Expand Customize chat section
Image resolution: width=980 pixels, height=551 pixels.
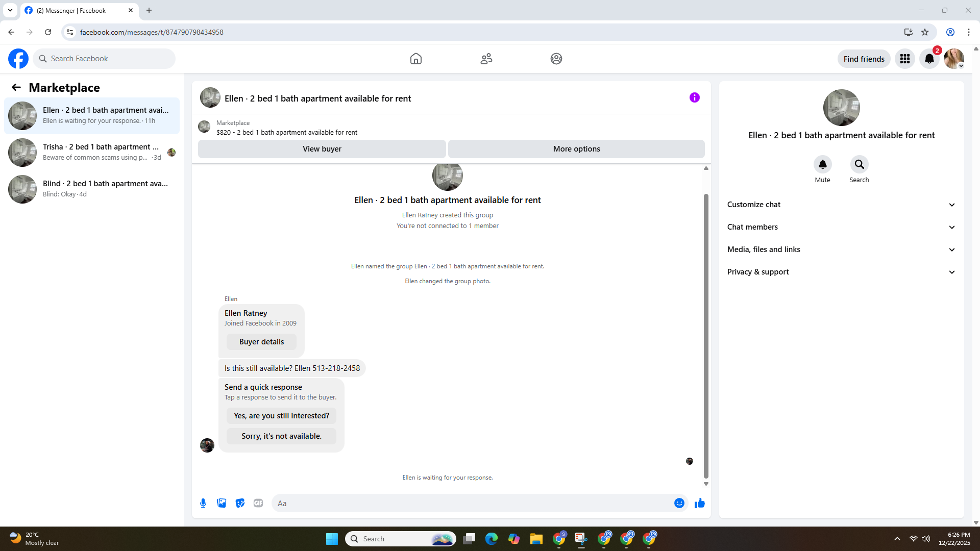841,205
